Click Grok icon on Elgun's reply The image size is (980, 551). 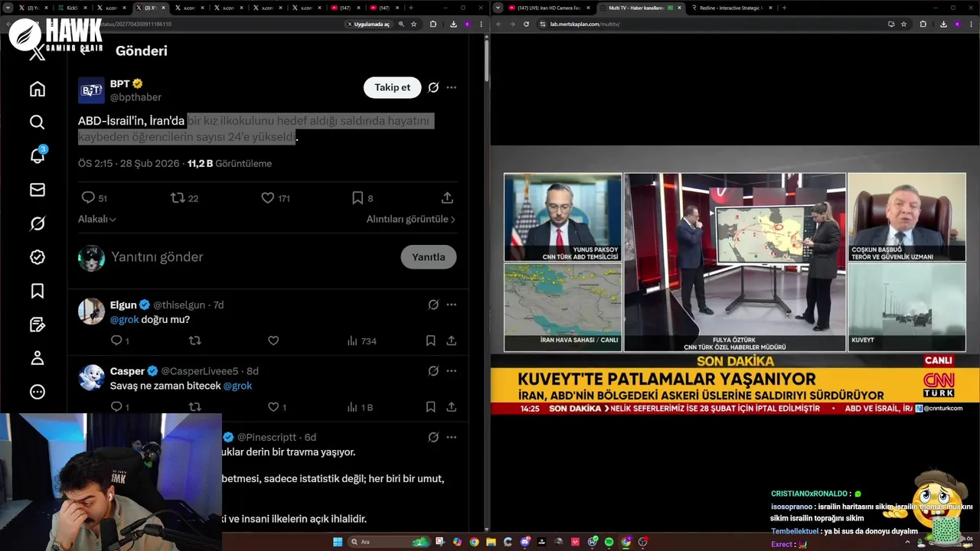[433, 305]
